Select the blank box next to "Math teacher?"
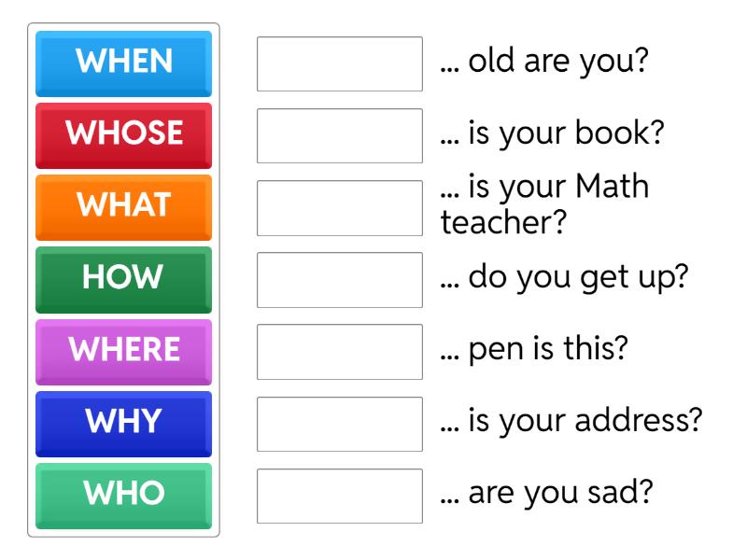Screen dimensions: 747x560 340,207
